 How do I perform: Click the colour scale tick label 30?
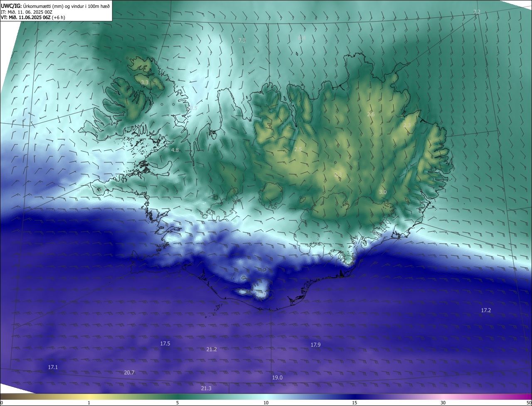(x=443, y=403)
